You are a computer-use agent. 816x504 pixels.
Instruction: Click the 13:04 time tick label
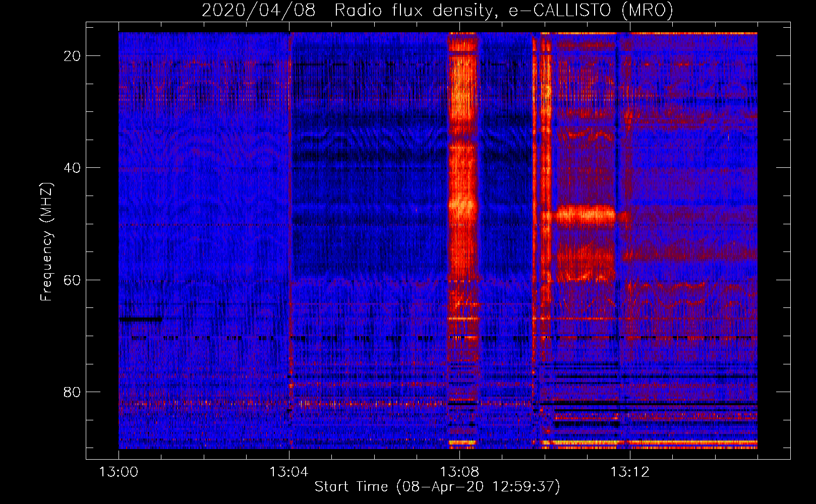pyautogui.click(x=288, y=472)
